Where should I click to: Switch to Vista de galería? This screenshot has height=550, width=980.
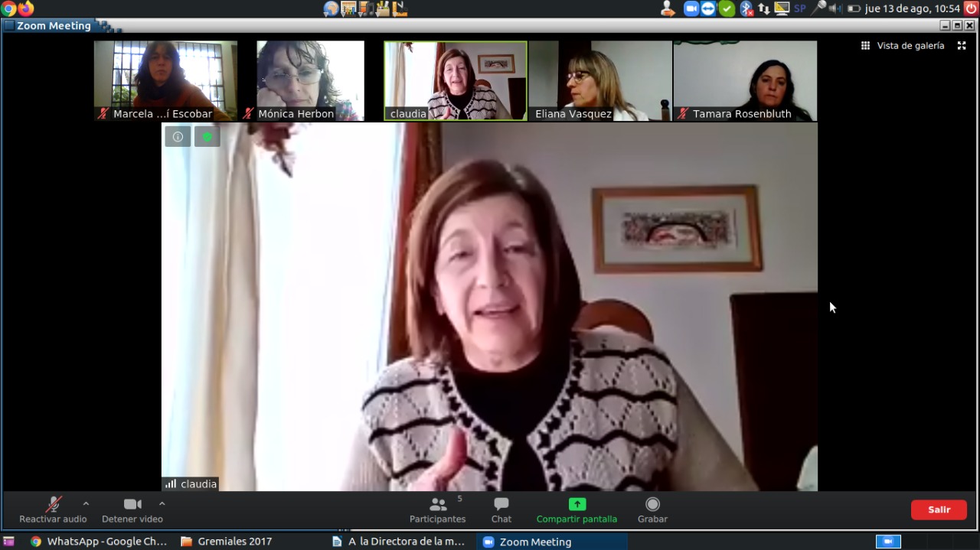903,46
